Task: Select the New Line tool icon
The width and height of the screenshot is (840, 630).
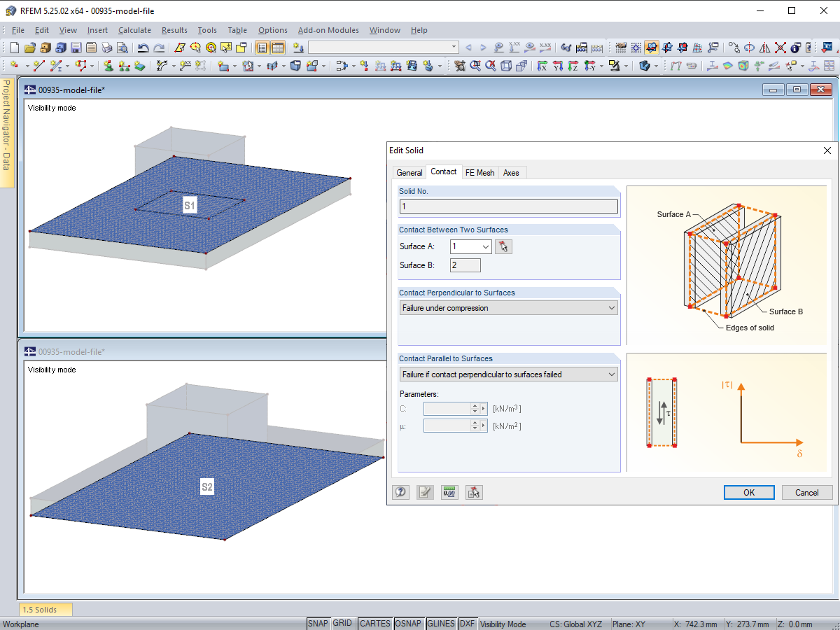Action: click(x=39, y=66)
